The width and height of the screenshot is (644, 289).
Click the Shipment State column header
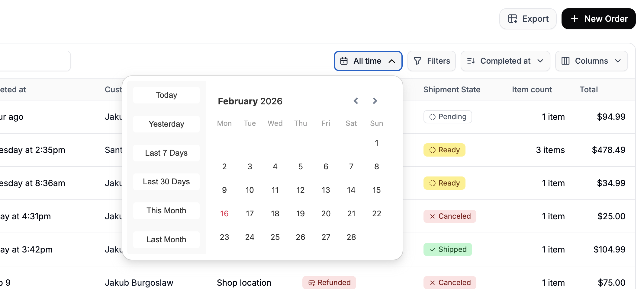[x=452, y=89]
